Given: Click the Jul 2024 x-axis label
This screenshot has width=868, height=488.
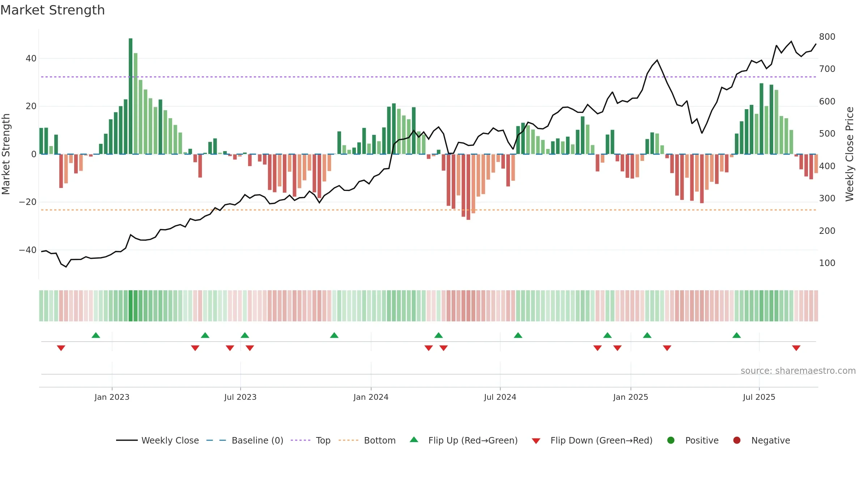Looking at the screenshot, I should click(x=500, y=397).
